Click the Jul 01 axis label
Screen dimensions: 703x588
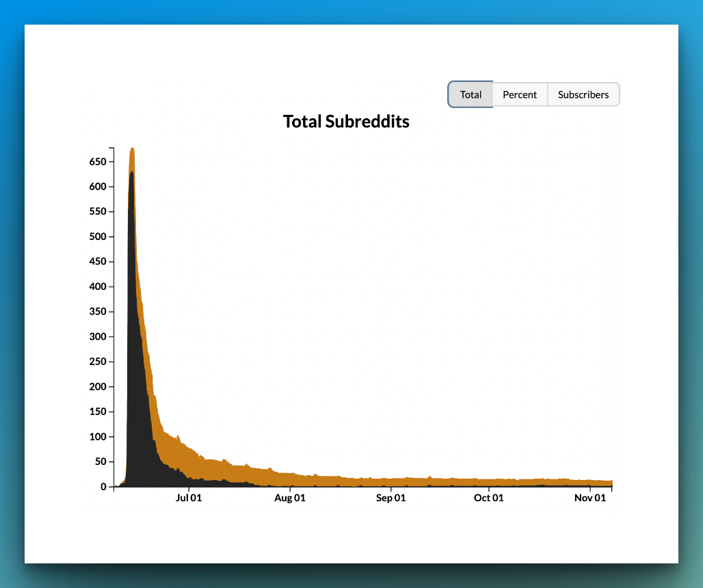[189, 498]
